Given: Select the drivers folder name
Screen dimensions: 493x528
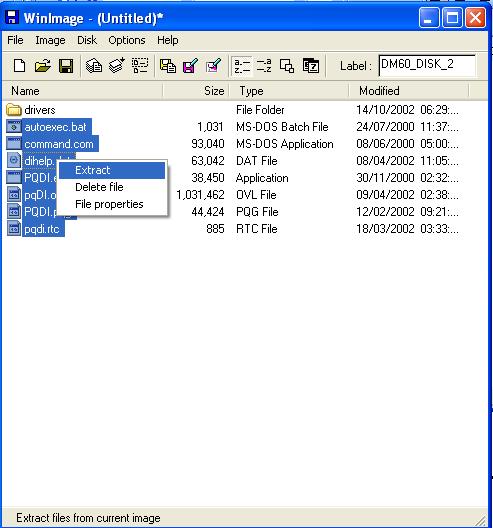Looking at the screenshot, I should click(40, 110).
